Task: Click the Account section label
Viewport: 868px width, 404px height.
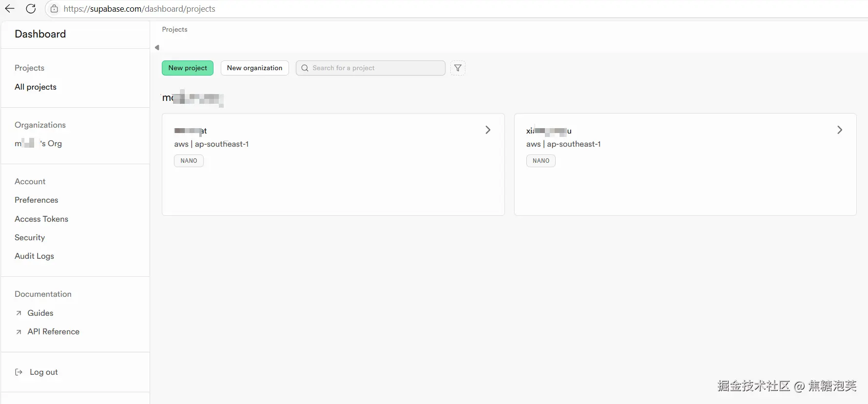Action: [30, 181]
